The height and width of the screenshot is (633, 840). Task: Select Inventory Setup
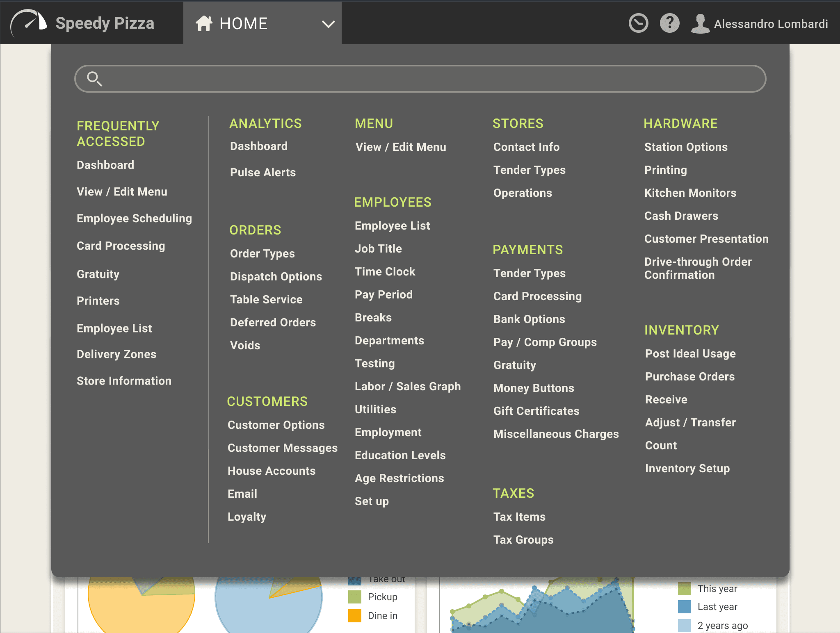pos(687,469)
